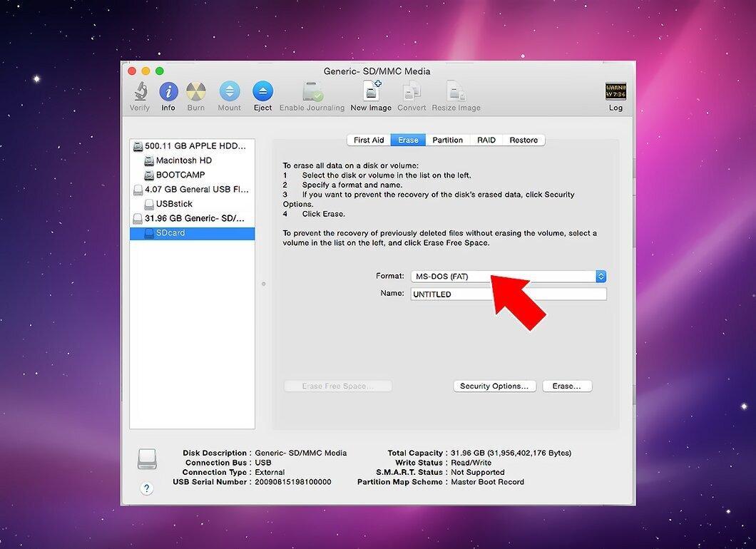
Task: Switch to the Partition tab
Action: click(447, 140)
